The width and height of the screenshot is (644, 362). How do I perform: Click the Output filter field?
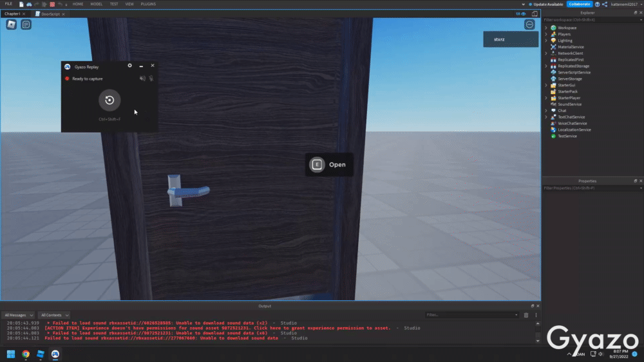click(x=472, y=315)
